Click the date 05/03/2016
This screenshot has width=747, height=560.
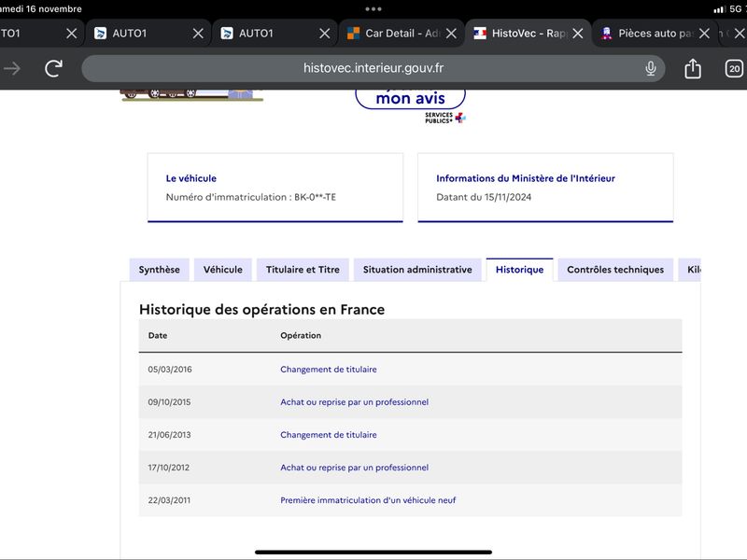(170, 369)
